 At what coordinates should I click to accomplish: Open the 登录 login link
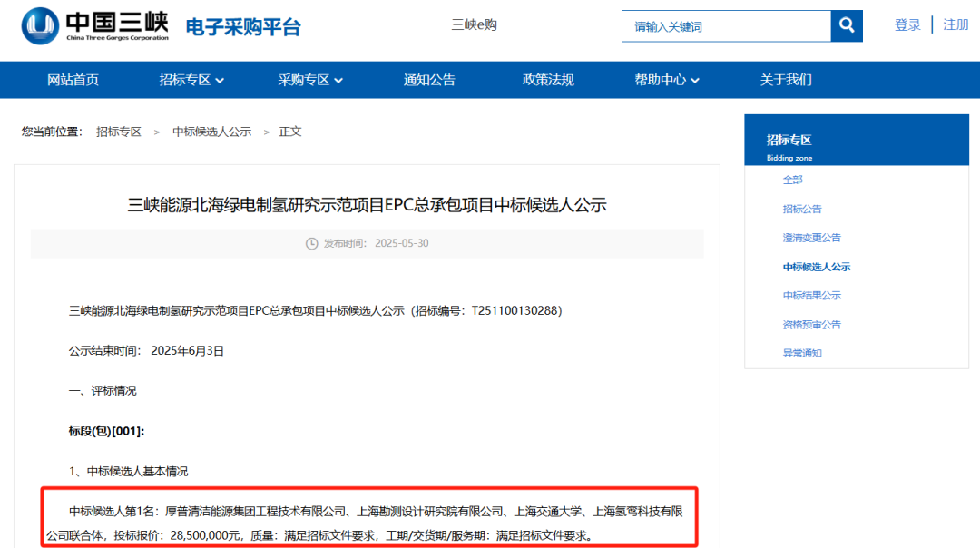pos(907,25)
